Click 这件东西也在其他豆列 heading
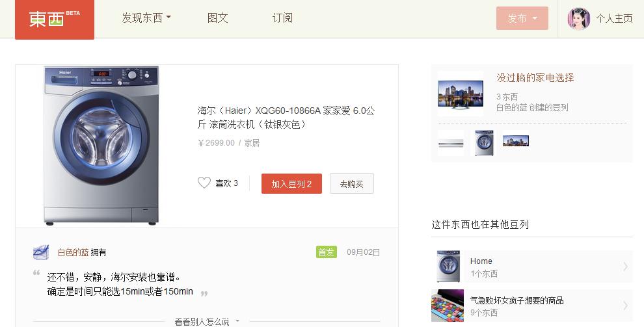The width and height of the screenshot is (644, 327). pos(480,224)
